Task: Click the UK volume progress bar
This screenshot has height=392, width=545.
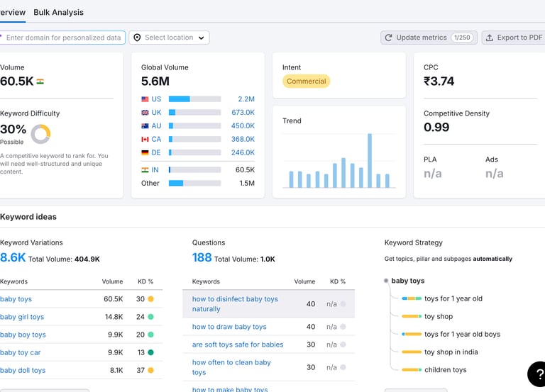Action: click(x=194, y=113)
